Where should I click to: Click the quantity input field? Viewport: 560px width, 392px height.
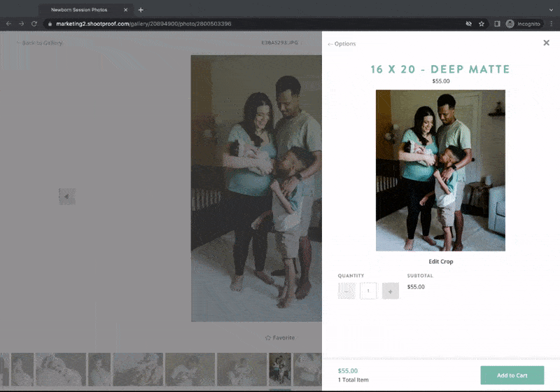pos(368,291)
